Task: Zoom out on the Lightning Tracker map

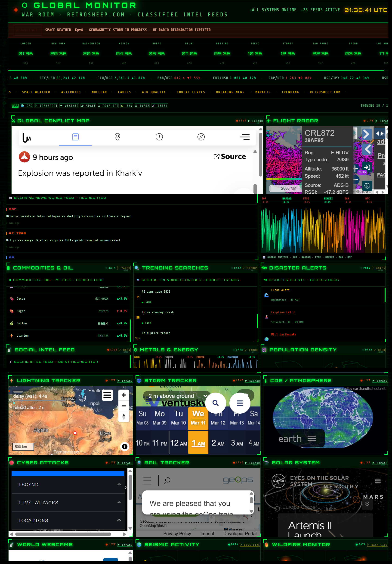Action: click(x=124, y=406)
